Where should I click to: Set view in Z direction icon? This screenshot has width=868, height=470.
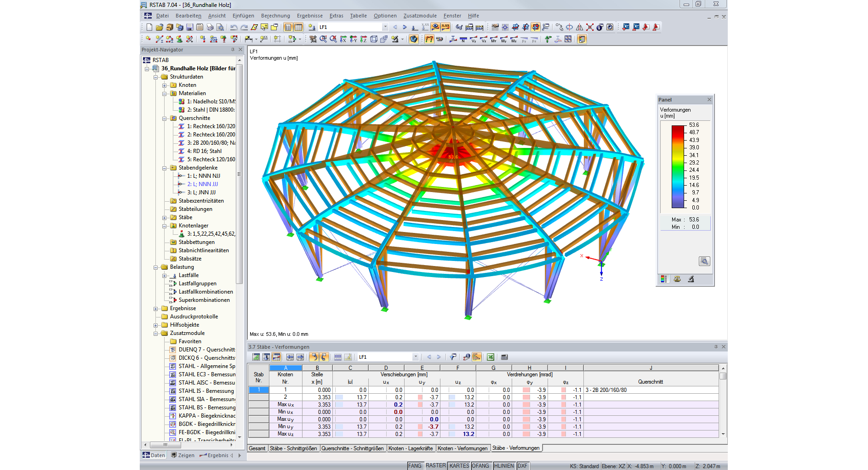coord(363,39)
